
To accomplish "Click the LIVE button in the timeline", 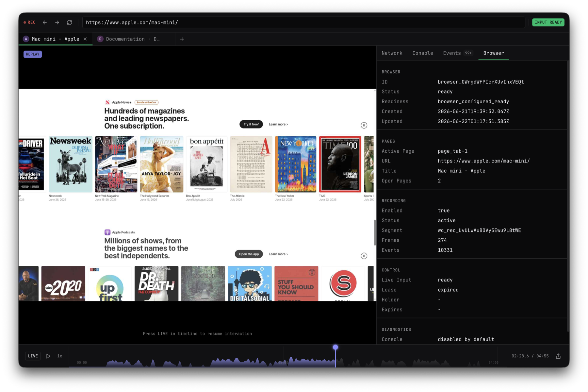I will (x=33, y=356).
